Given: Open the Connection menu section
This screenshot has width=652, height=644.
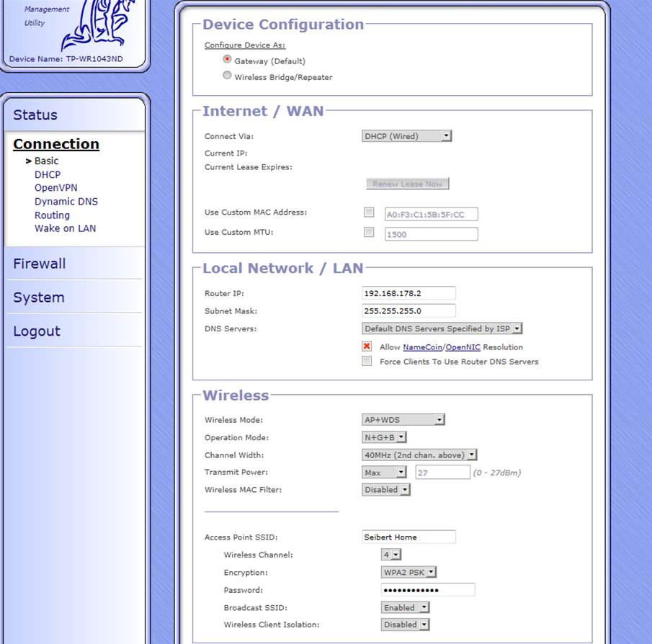Looking at the screenshot, I should pyautogui.click(x=56, y=144).
